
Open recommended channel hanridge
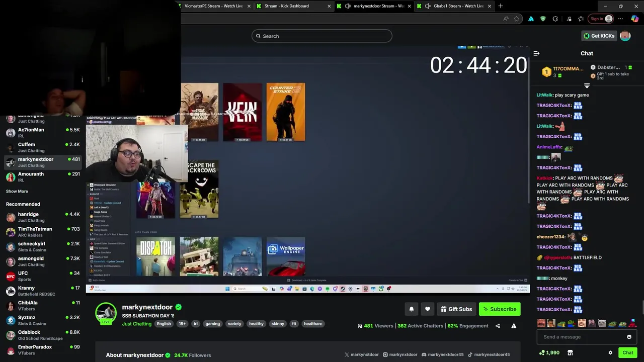tap(43, 217)
